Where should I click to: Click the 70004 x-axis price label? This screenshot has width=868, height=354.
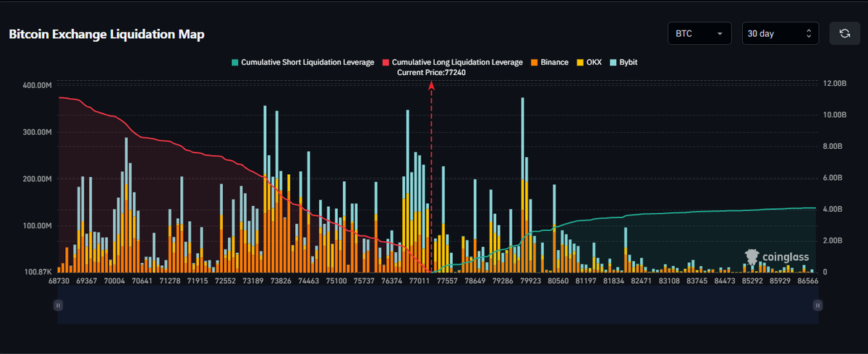tap(114, 280)
